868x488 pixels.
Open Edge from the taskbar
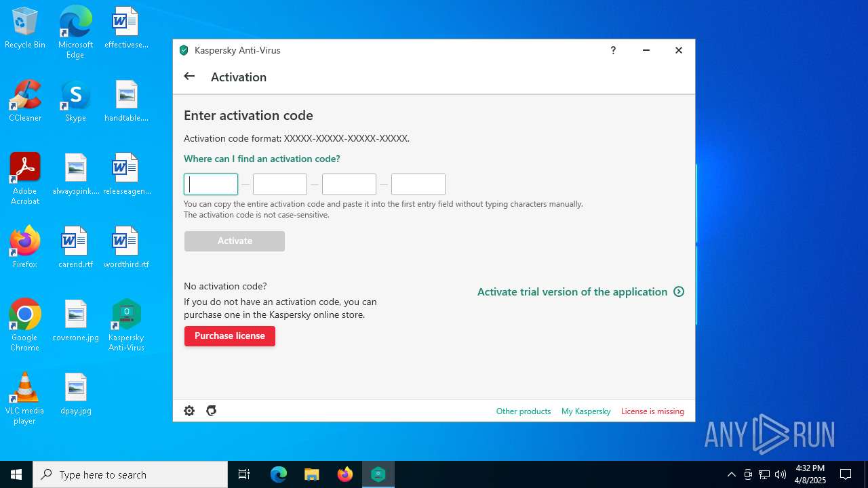click(x=279, y=474)
